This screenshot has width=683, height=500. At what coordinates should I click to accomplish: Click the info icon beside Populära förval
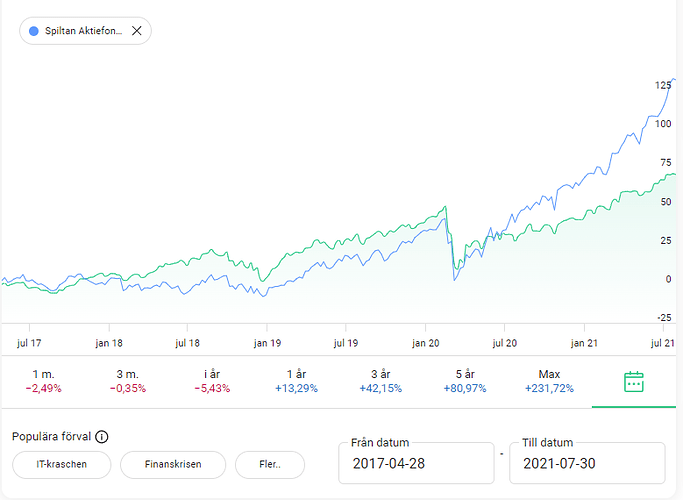click(102, 437)
